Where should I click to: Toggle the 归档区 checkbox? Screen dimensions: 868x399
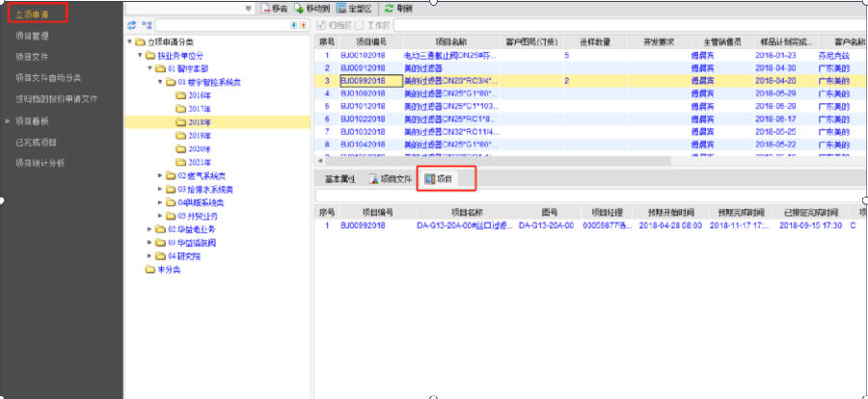[x=320, y=25]
